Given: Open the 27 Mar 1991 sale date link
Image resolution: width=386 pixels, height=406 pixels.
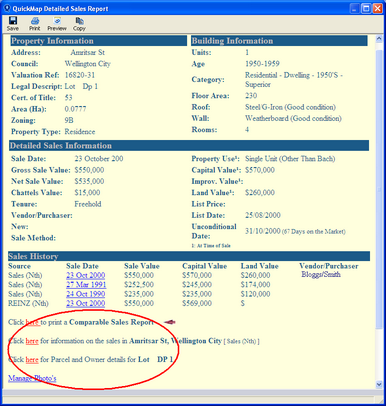Looking at the screenshot, I should pyautogui.click(x=86, y=285).
